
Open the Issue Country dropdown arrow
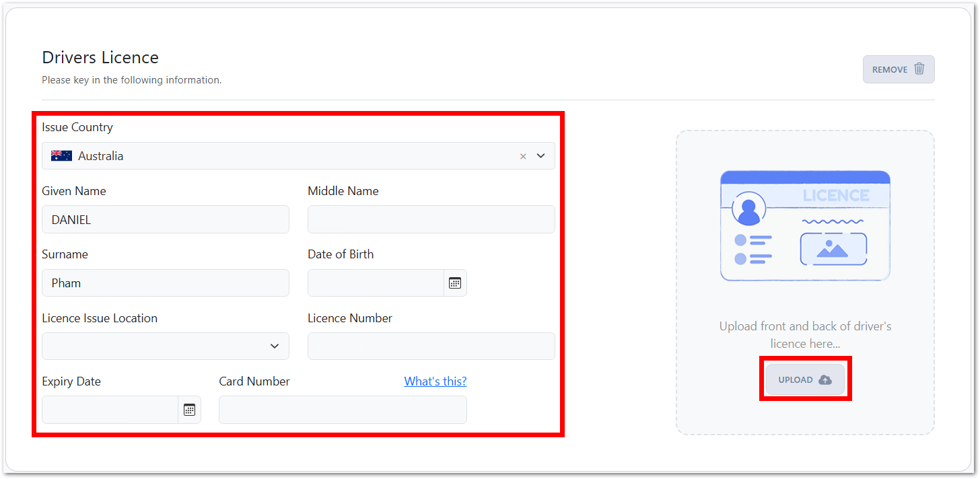[540, 156]
